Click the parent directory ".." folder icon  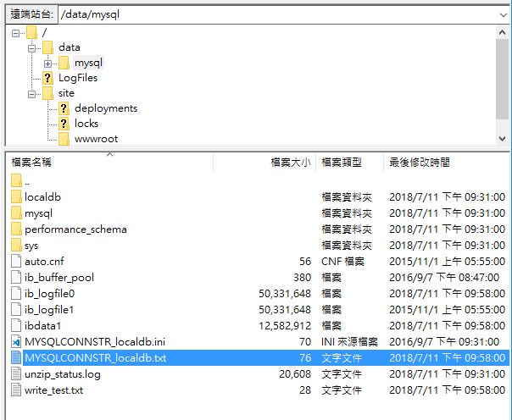tap(16, 181)
